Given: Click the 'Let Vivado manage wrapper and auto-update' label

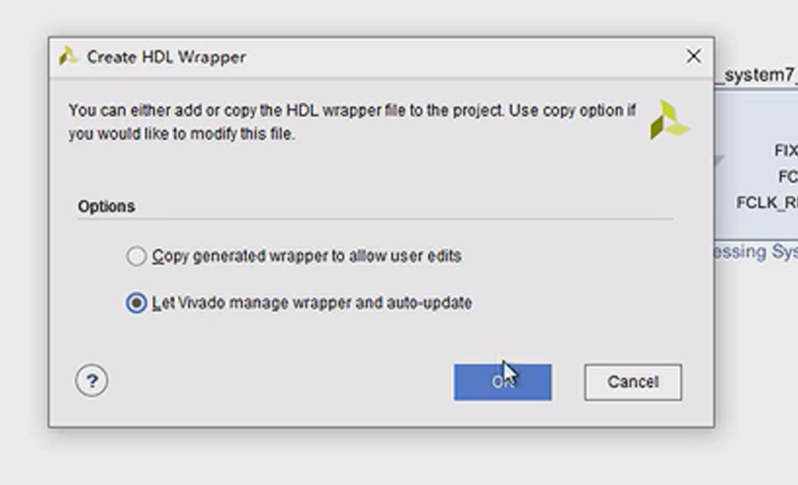Looking at the screenshot, I should point(312,303).
